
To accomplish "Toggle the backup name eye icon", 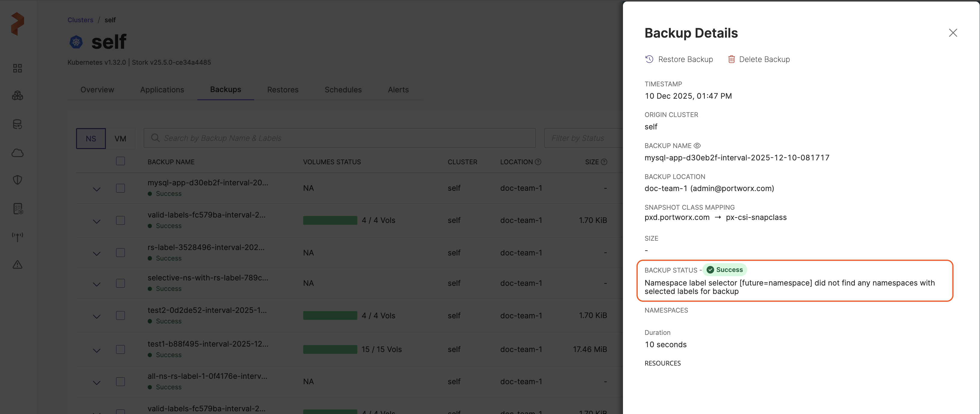I will coord(697,146).
